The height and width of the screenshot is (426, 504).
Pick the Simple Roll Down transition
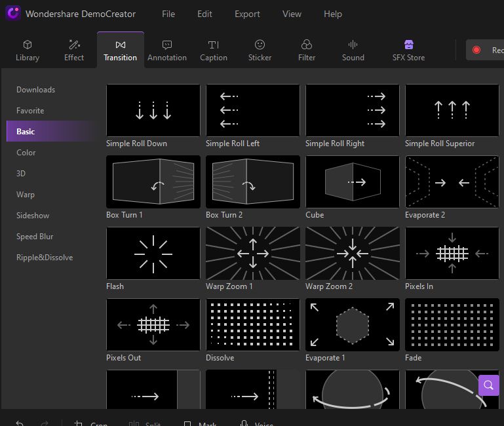(153, 111)
